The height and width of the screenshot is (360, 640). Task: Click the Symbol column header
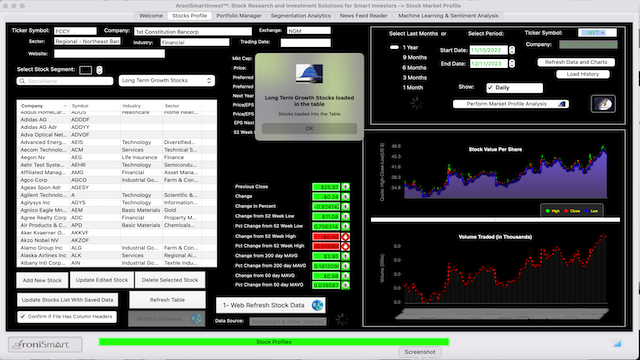95,106
